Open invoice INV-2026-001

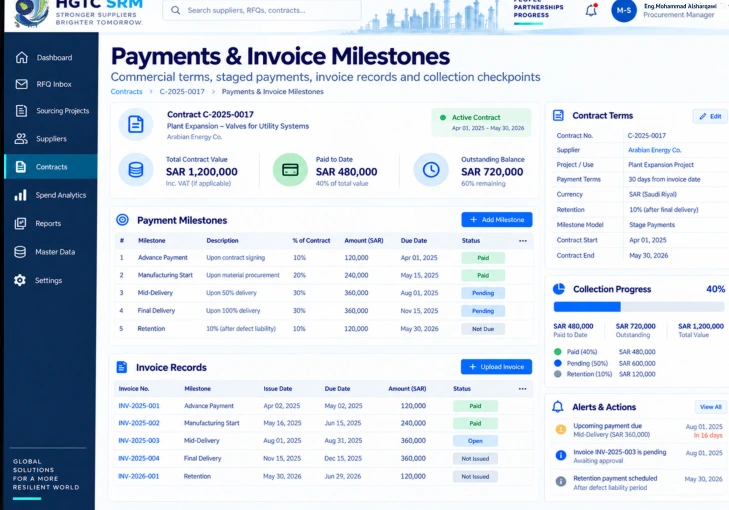(x=139, y=476)
